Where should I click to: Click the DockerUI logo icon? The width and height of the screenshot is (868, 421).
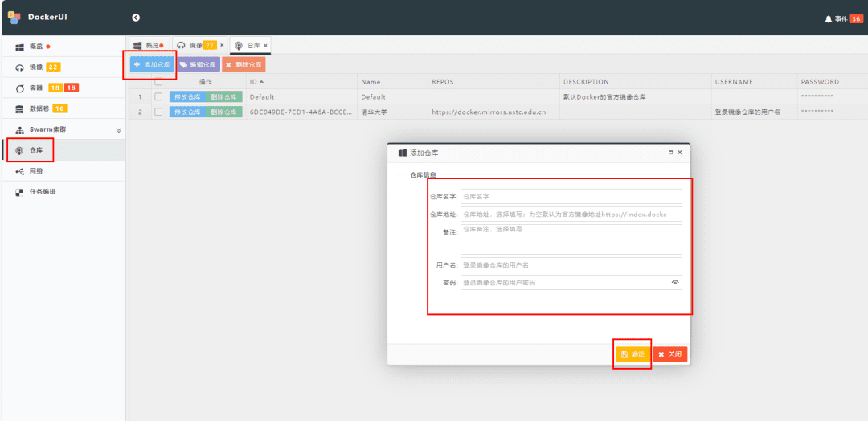point(14,17)
